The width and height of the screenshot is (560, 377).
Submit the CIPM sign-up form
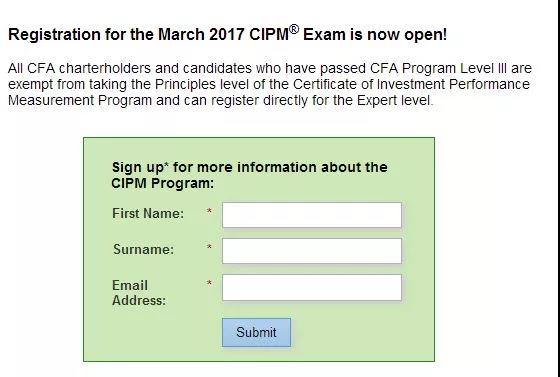click(256, 332)
